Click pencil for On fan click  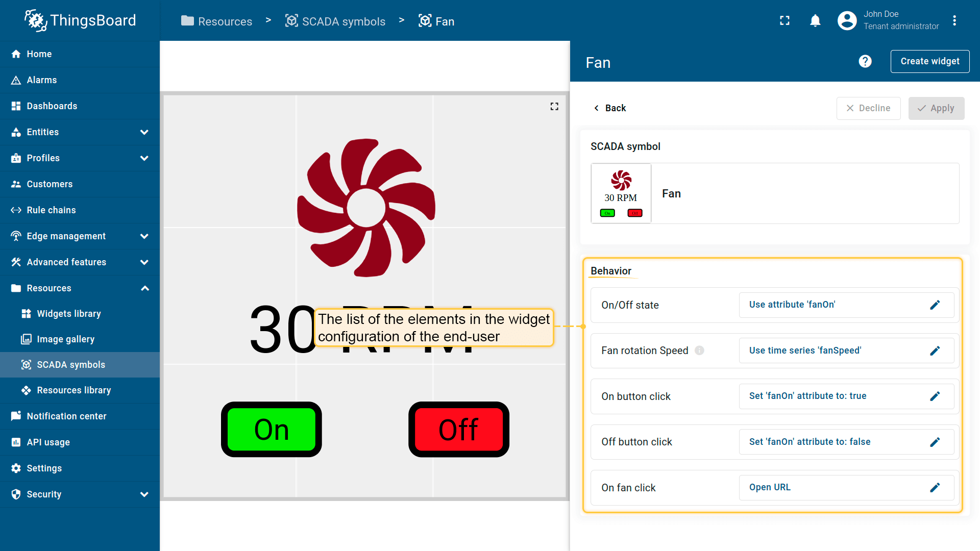(x=935, y=488)
